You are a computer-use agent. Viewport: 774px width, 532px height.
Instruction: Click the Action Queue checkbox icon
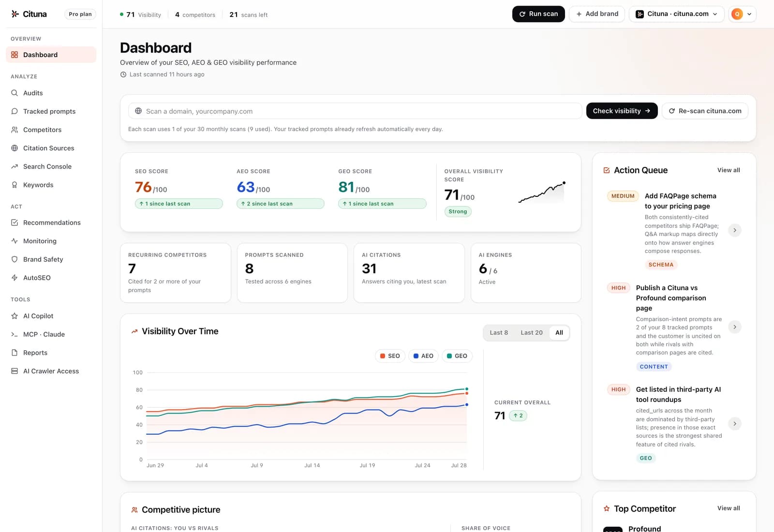[607, 170]
